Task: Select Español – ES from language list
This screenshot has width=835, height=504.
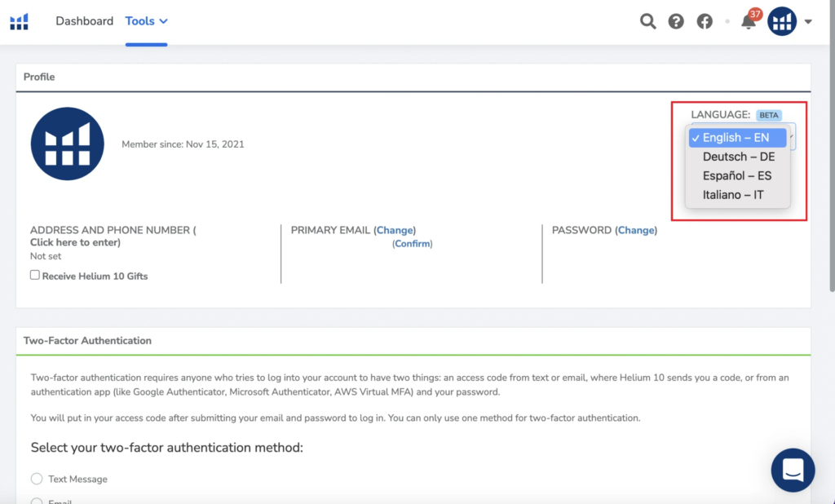Action: tap(736, 175)
